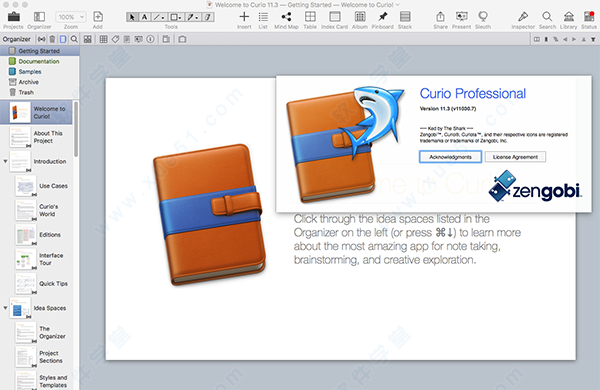Select the text (A) tool
This screenshot has height=390, width=600.
[144, 17]
